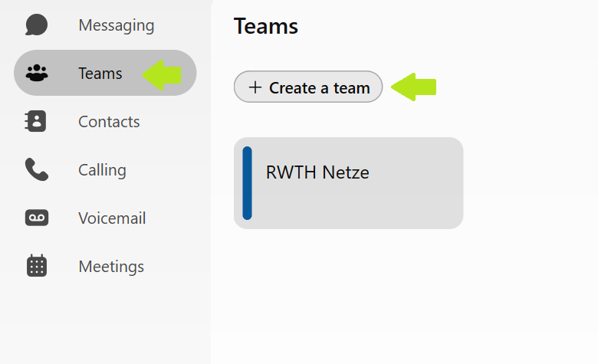598x364 pixels.
Task: Click the Messaging chat bubble icon
Action: click(x=36, y=25)
